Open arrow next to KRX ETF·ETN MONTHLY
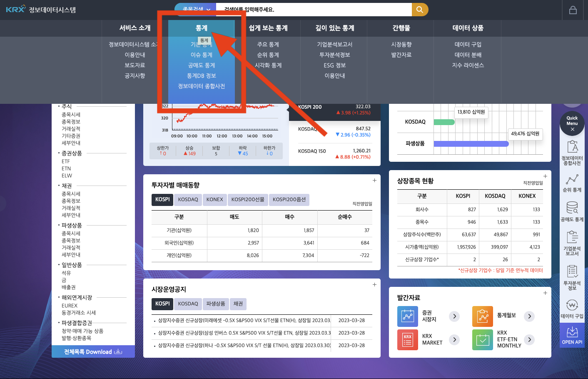588x379 pixels. point(529,340)
